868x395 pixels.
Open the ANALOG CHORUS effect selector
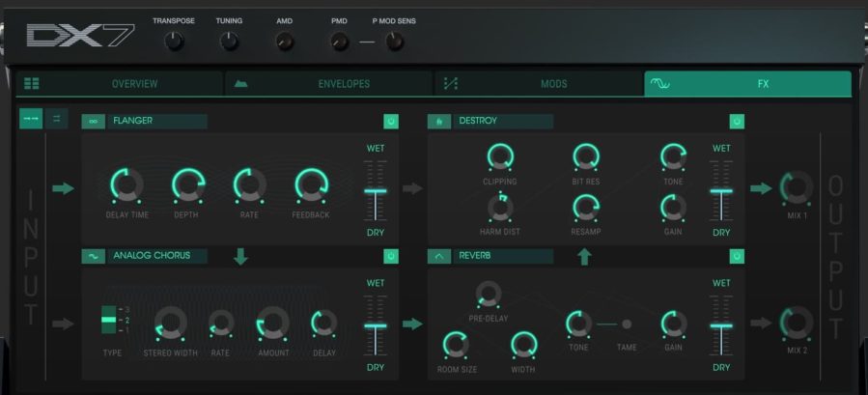click(x=157, y=256)
